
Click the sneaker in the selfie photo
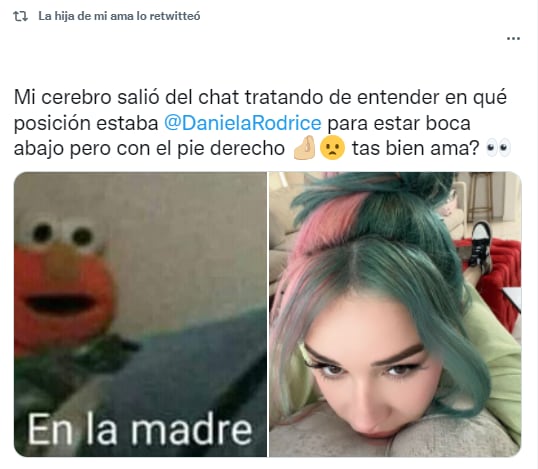pos(481,244)
